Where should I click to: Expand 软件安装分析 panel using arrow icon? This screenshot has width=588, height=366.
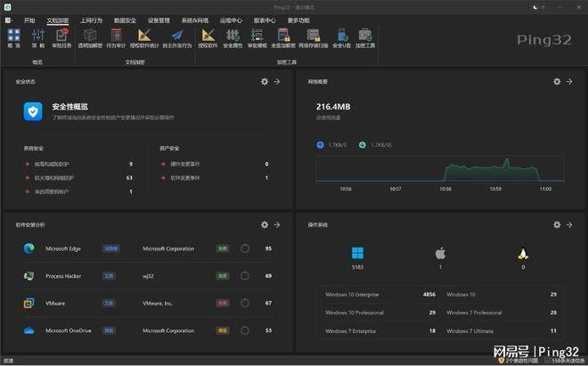(277, 225)
